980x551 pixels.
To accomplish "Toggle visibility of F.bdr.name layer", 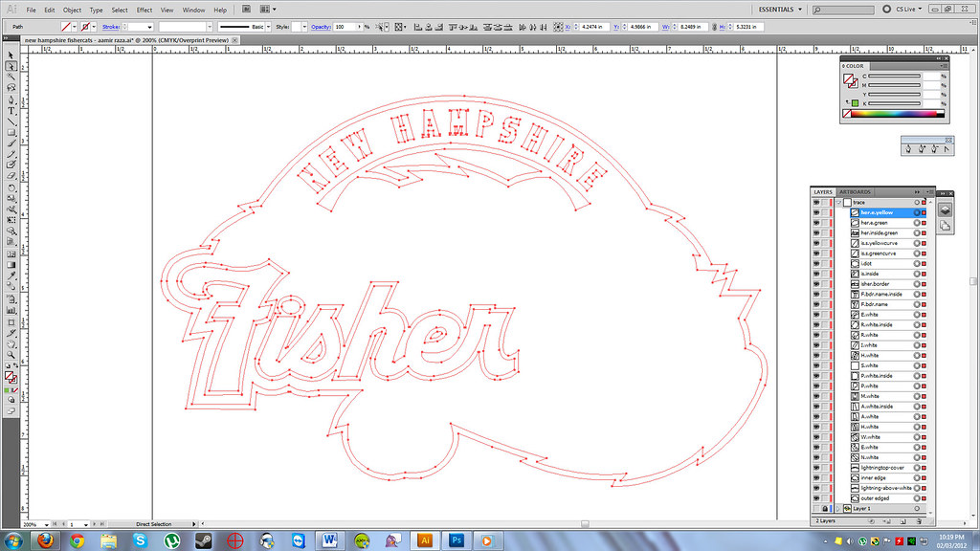I will tap(816, 304).
